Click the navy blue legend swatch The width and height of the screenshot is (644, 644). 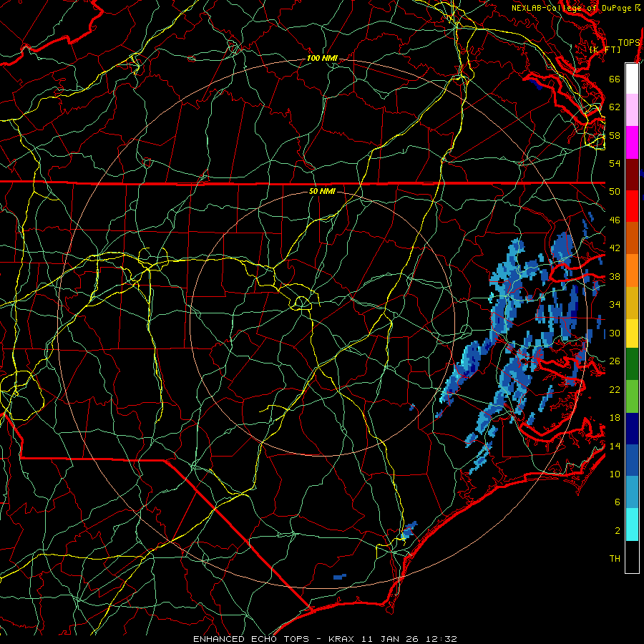[632, 429]
